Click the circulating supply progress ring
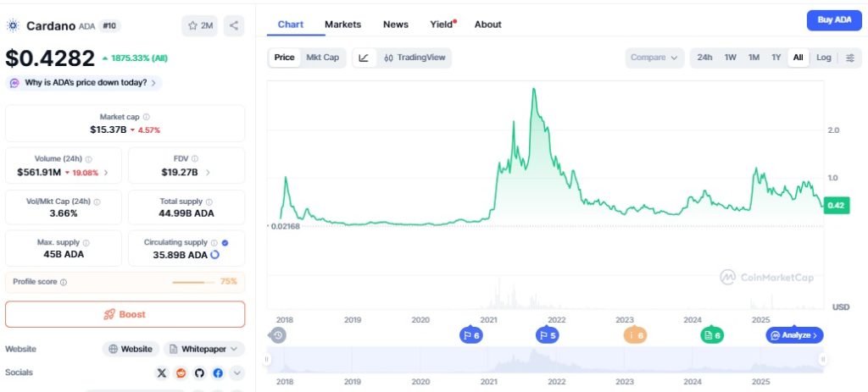 coord(214,255)
